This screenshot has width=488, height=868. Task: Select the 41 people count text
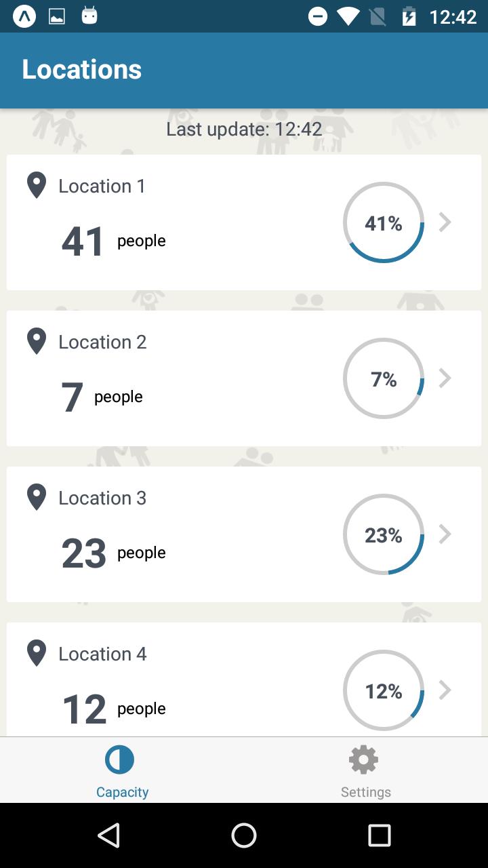click(84, 241)
